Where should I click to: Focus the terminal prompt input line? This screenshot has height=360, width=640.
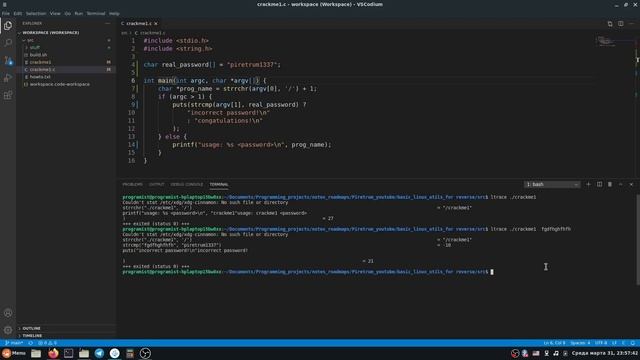point(492,272)
